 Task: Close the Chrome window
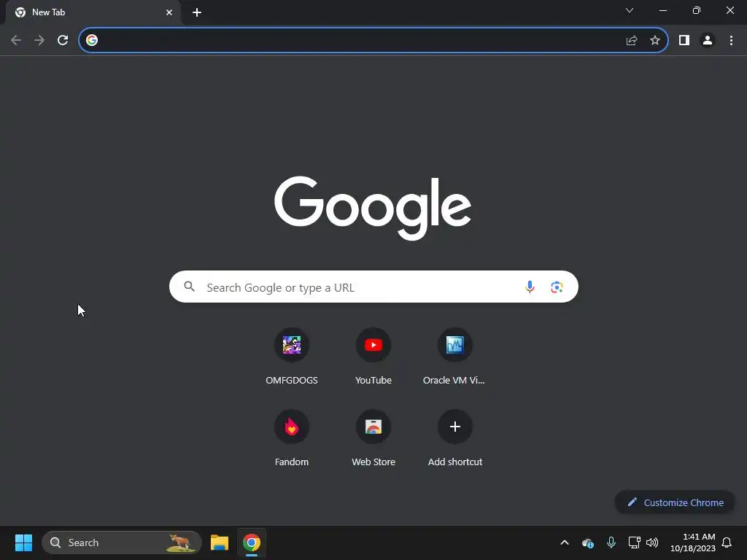click(729, 10)
